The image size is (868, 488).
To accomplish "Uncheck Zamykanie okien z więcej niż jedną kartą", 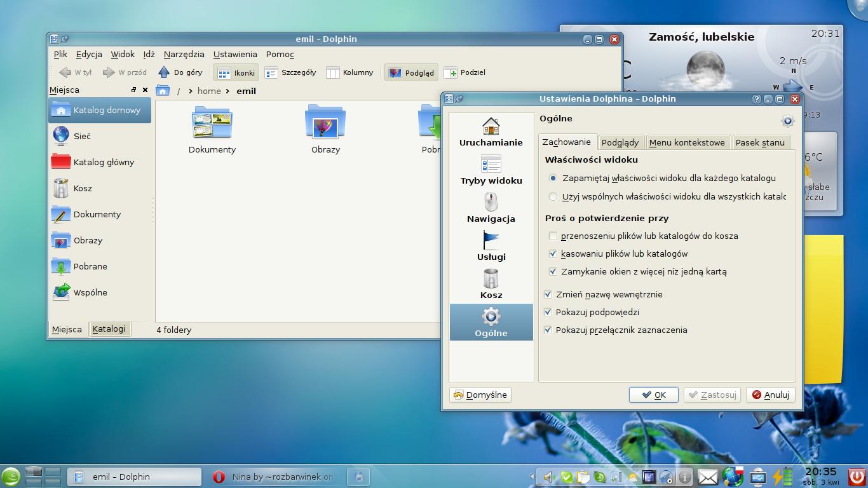I will tap(553, 271).
